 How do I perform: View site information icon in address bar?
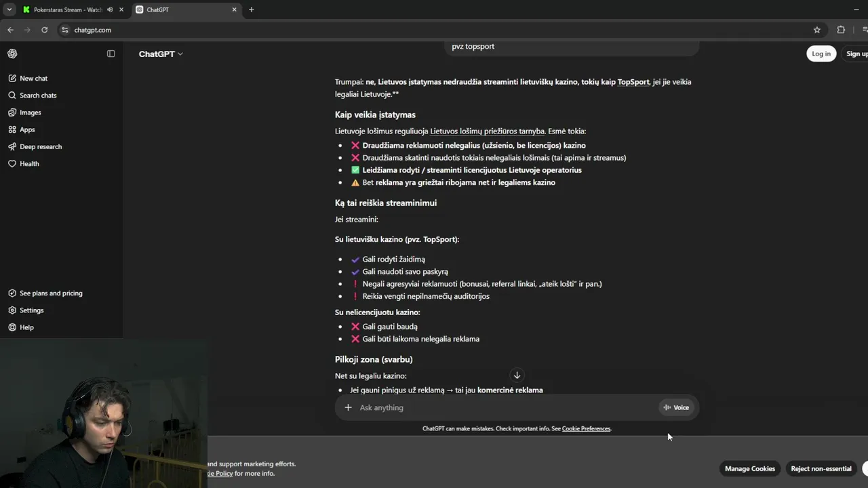64,30
